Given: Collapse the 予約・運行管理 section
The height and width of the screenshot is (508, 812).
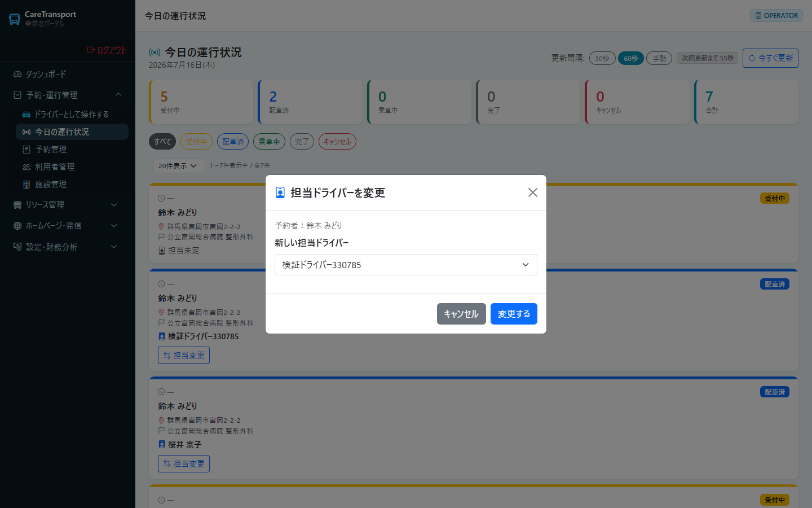Looking at the screenshot, I should point(68,95).
